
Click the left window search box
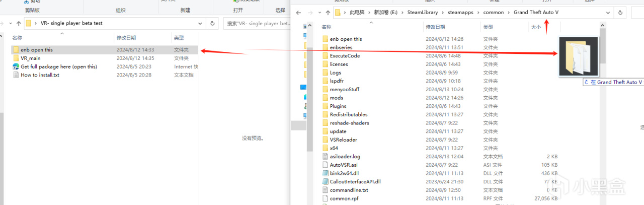[x=257, y=23]
